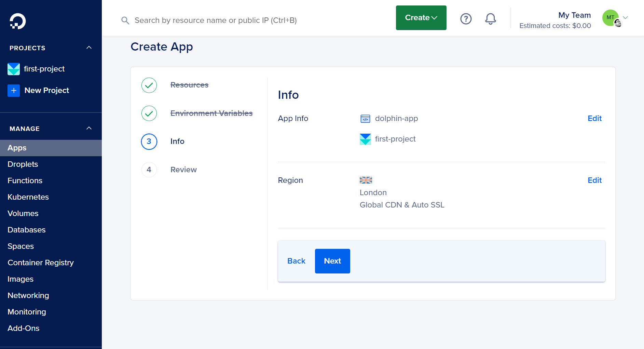This screenshot has height=349, width=644.
Task: Edit the Region section
Action: 594,180
